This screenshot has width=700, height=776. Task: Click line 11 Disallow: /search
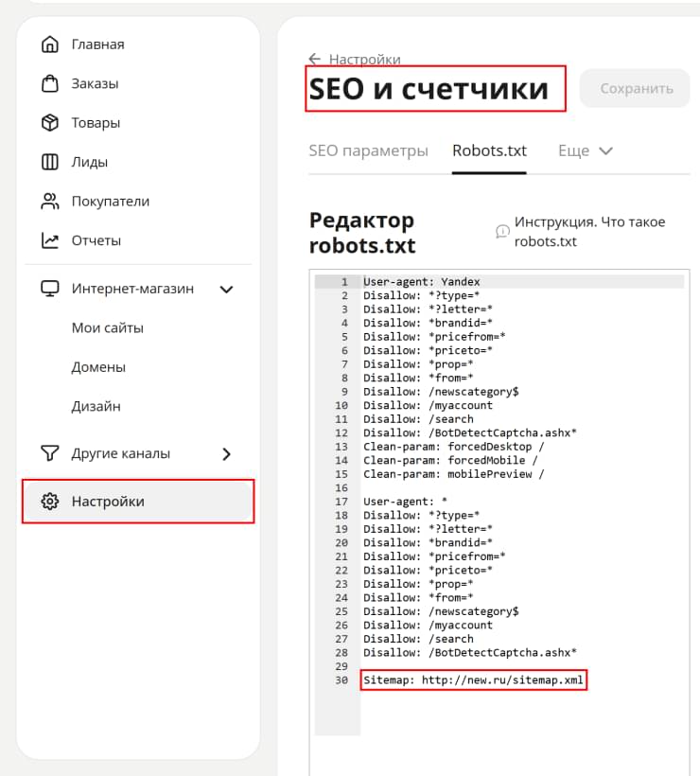(418, 418)
